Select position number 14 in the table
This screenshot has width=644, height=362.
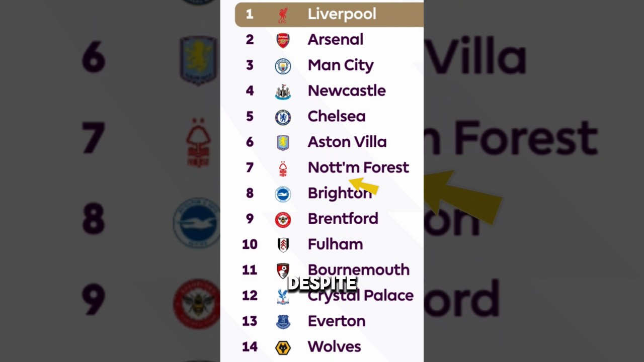pos(250,347)
